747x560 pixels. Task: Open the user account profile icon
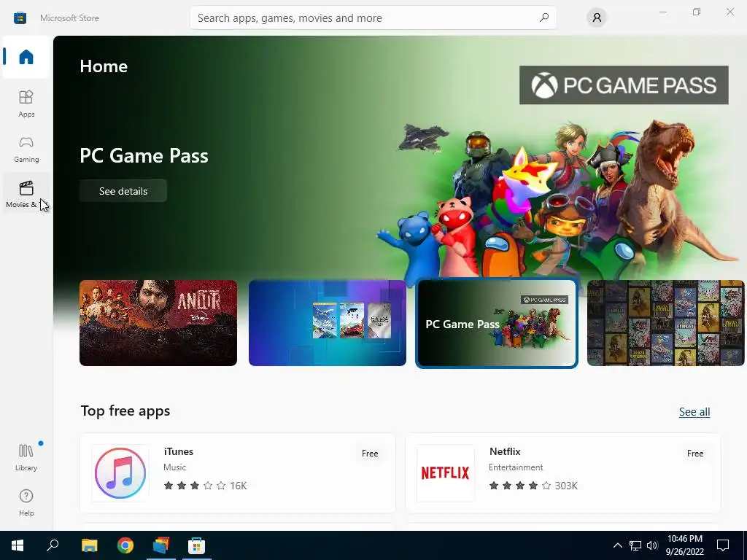pos(597,17)
